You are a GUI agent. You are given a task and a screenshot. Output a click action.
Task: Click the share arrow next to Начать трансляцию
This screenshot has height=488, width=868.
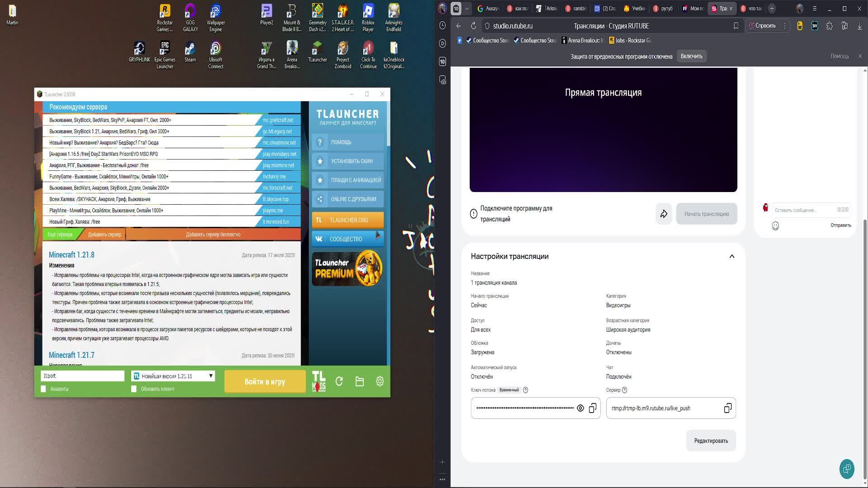[664, 214]
